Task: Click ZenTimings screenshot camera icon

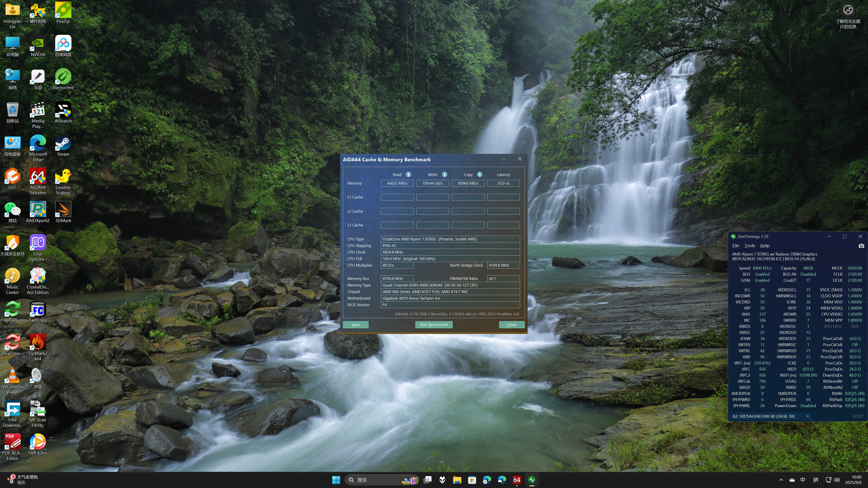Action: tap(861, 246)
